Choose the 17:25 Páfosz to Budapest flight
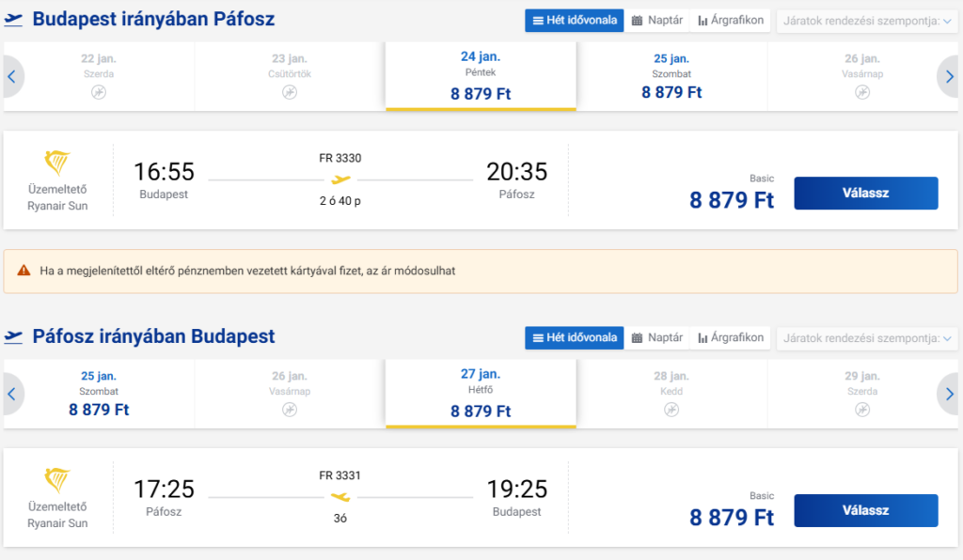The width and height of the screenshot is (963, 560). coord(865,510)
